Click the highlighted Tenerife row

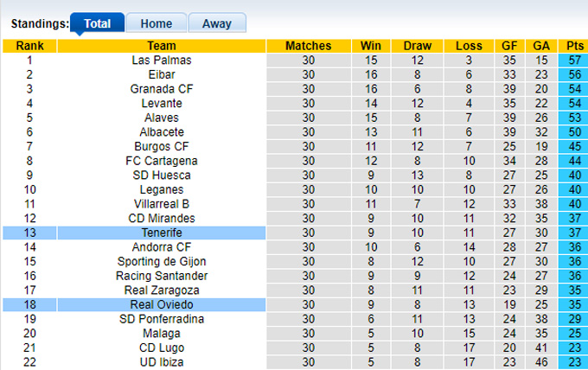click(x=162, y=233)
